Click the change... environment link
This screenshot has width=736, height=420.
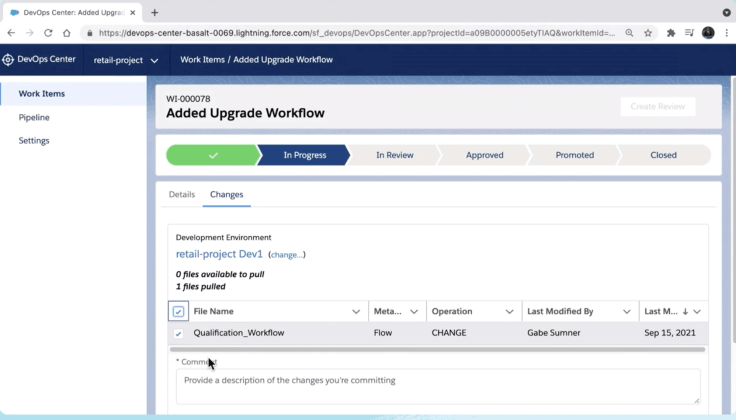[287, 255]
